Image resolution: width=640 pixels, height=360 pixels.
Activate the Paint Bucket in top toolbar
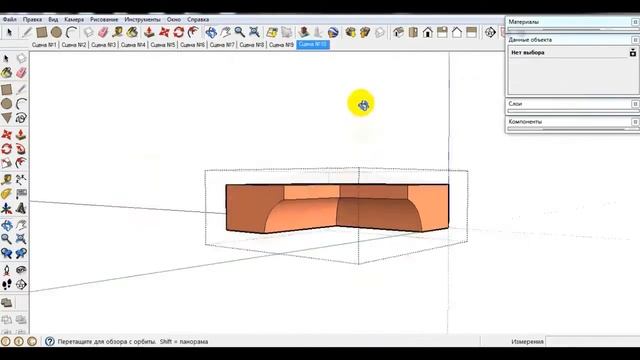(x=132, y=32)
